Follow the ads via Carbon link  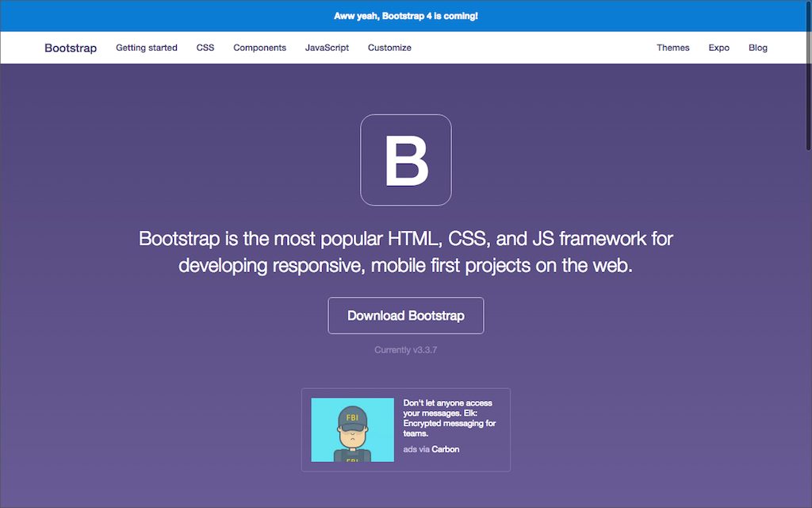(431, 449)
